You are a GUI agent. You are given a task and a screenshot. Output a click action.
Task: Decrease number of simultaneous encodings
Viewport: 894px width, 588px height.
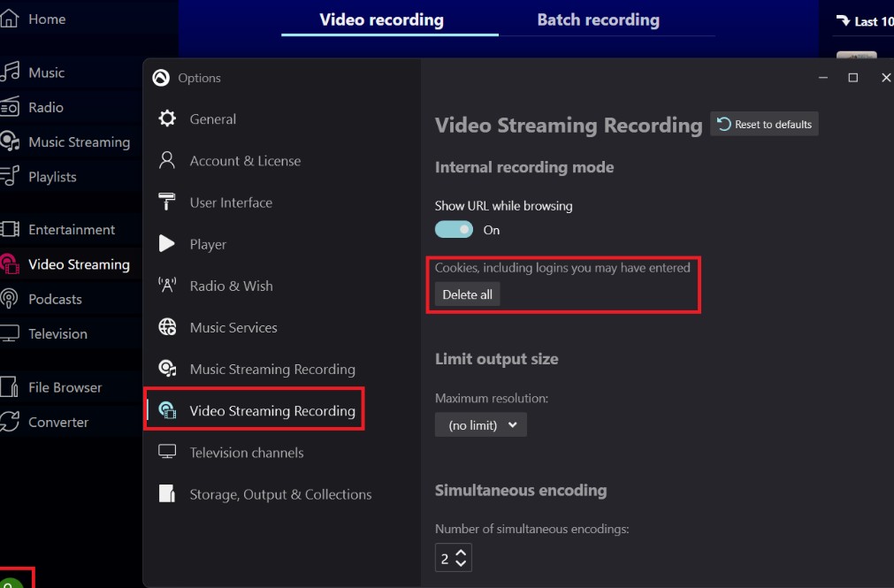pos(462,563)
